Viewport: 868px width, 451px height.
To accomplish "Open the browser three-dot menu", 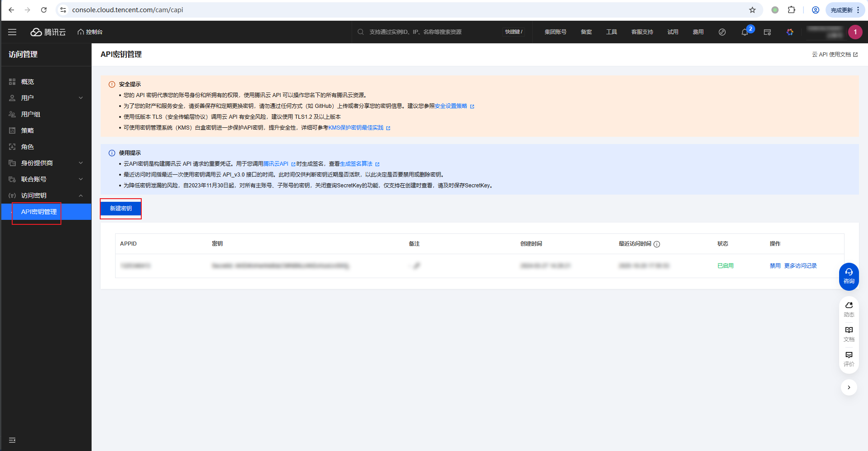I will (858, 10).
